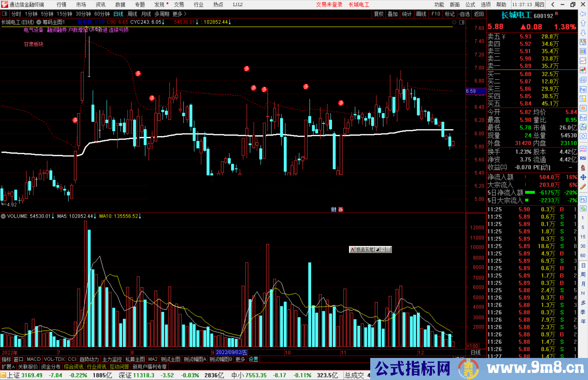Screen dimensions: 588x380
Task: Open the VOLUME indicator dropdown arrow
Action: [3, 216]
